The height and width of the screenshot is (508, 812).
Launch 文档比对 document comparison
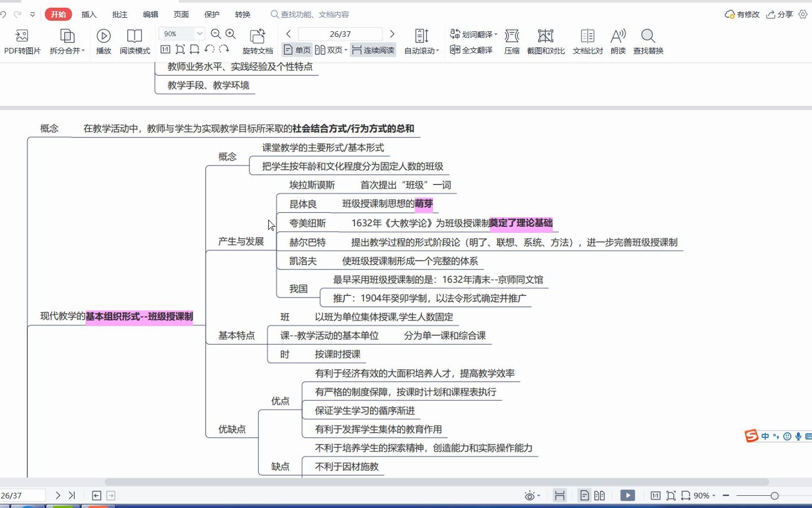click(587, 41)
